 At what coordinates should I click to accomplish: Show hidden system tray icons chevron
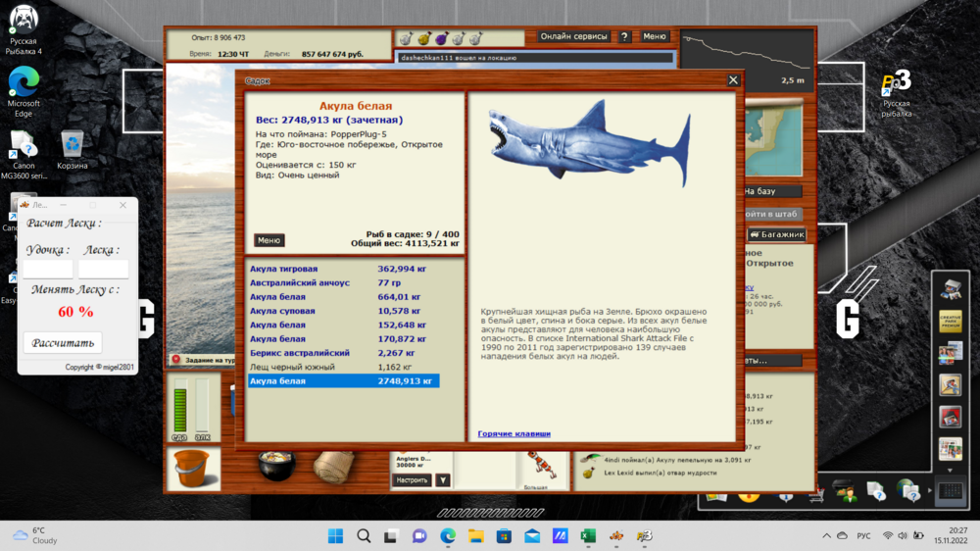coord(827,536)
